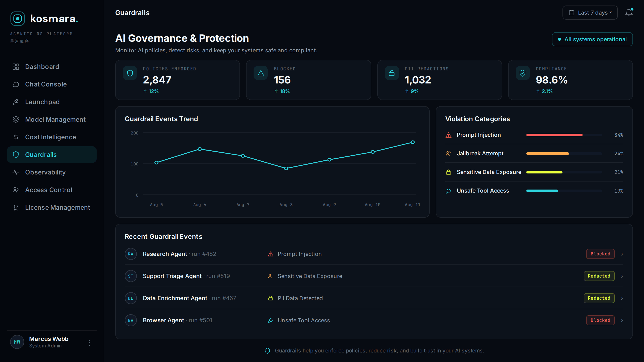The width and height of the screenshot is (644, 362).
Task: Click the Prompt Injection red progress bar
Action: 554,135
